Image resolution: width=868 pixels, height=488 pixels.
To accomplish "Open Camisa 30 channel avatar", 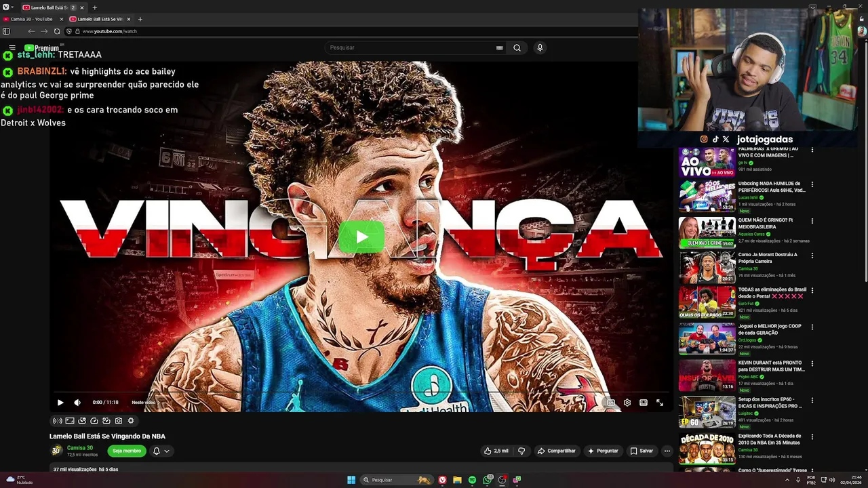I will pyautogui.click(x=57, y=451).
